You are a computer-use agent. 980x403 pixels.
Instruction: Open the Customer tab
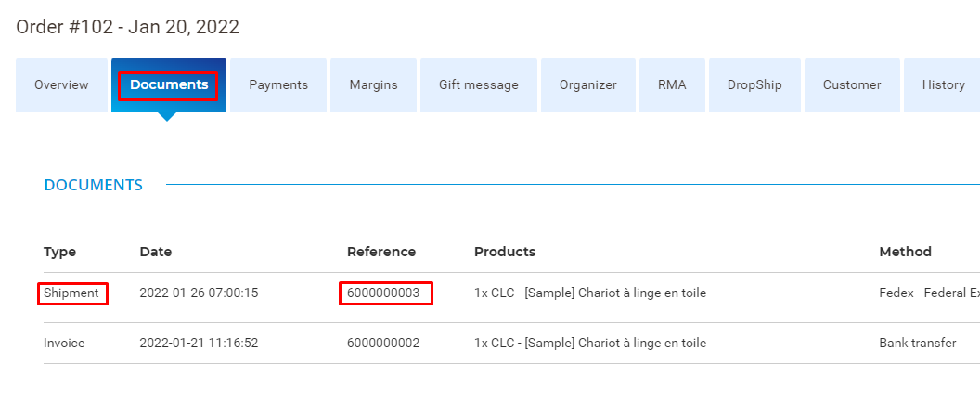click(x=852, y=85)
